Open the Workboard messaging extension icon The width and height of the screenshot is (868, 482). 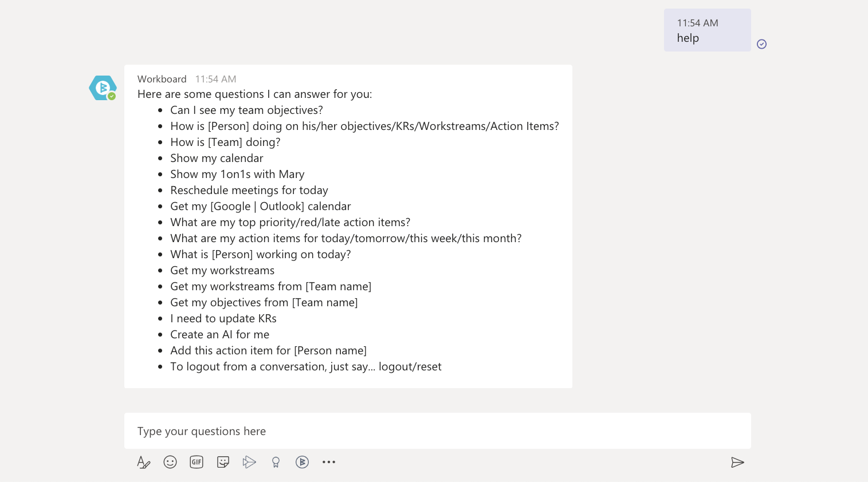[302, 462]
